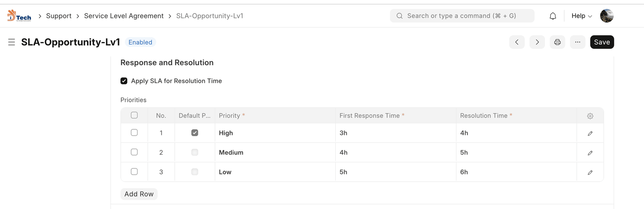
Task: Edit the Low priority row pencil
Action: pyautogui.click(x=590, y=172)
